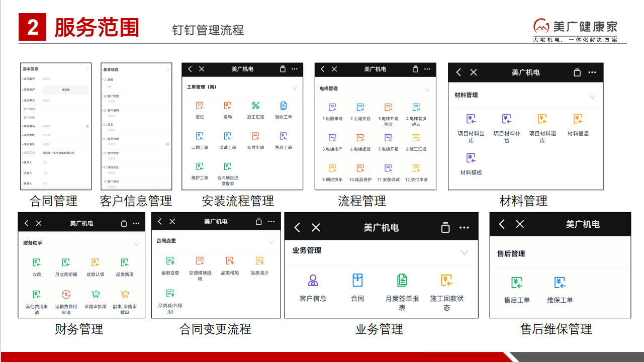The width and height of the screenshot is (644, 362).
Task: Open 售后工单 in the 售后管理 panel
Action: click(517, 283)
